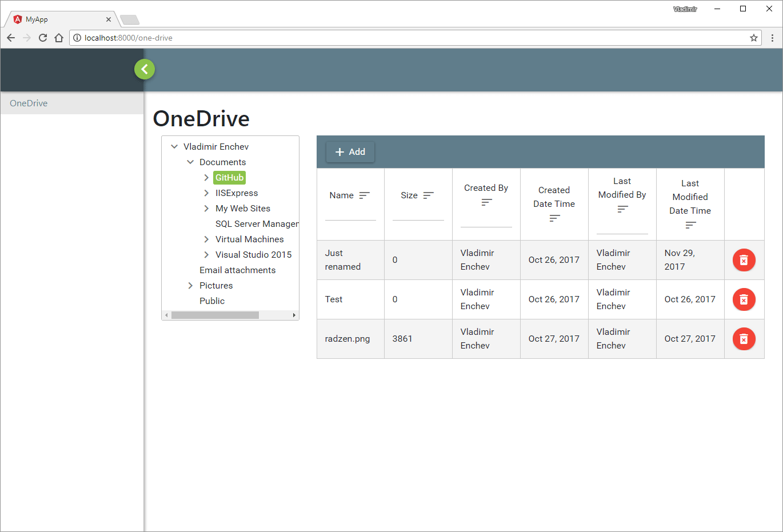Click the Created By filter input
783x532 pixels.
(486, 220)
